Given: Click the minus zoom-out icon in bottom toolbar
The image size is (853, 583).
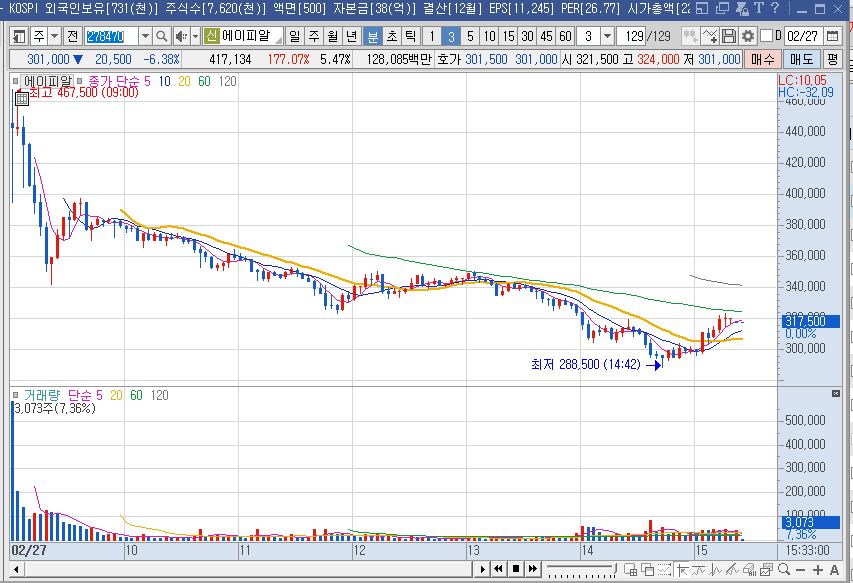Looking at the screenshot, I should pos(800,570).
